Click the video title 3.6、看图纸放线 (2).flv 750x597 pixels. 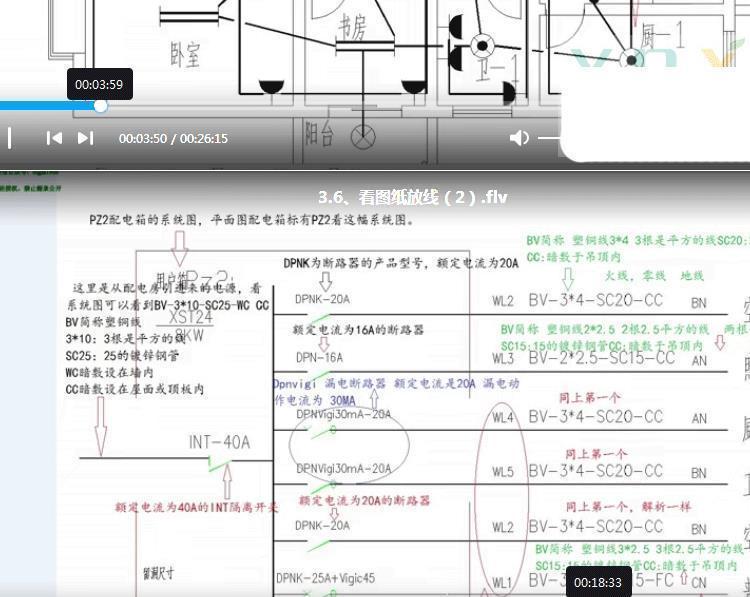tap(412, 197)
